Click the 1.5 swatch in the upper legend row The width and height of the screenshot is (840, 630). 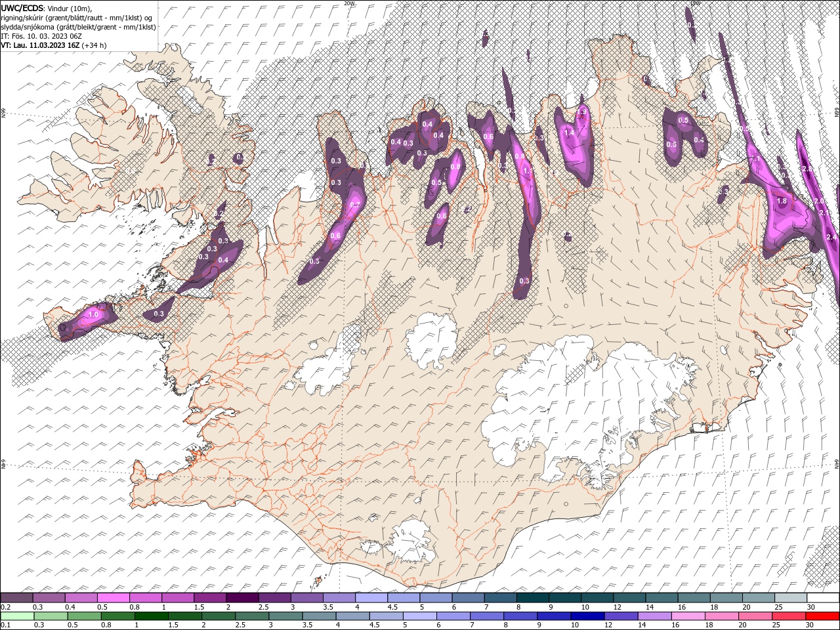[210, 598]
